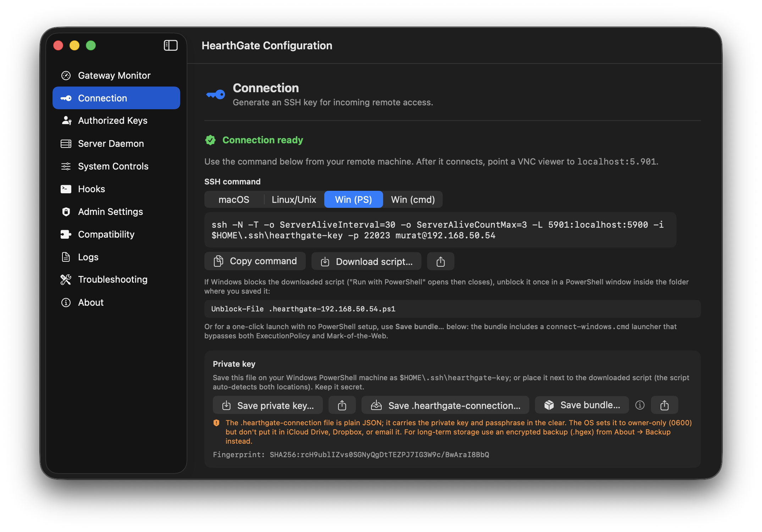Share the bundle via share icon
The width and height of the screenshot is (762, 532).
coord(664,405)
